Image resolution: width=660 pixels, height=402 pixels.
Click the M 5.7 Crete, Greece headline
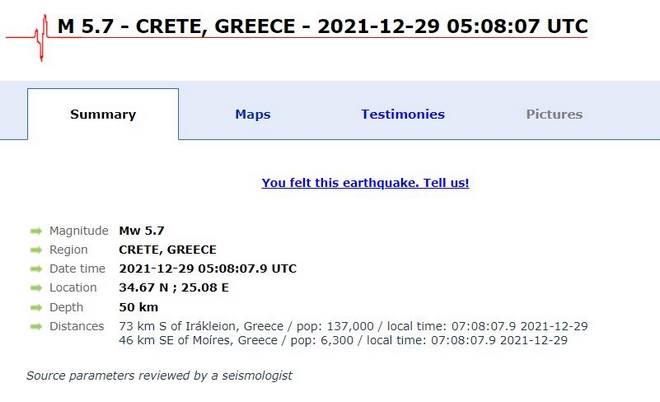(323, 26)
